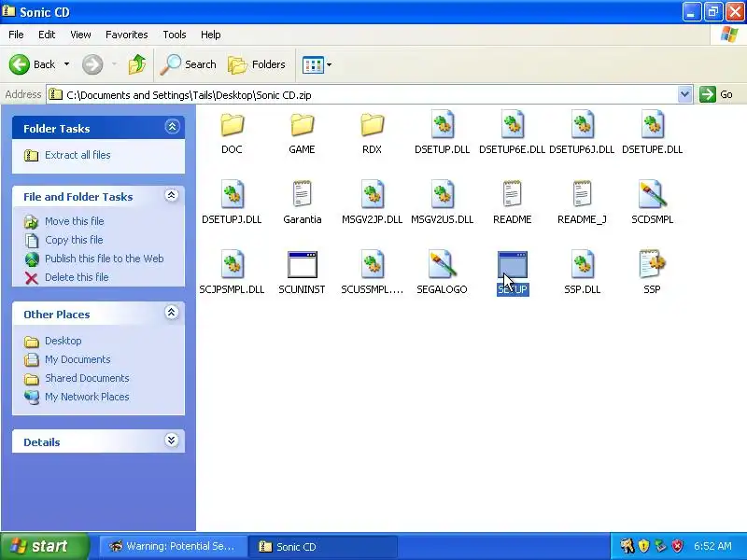Select the DSETUP.DLL file

[x=442, y=133]
